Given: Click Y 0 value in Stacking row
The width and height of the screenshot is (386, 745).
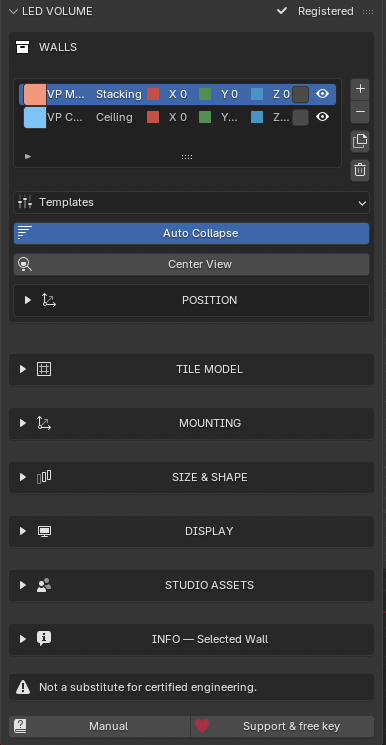Looking at the screenshot, I should 229,94.
